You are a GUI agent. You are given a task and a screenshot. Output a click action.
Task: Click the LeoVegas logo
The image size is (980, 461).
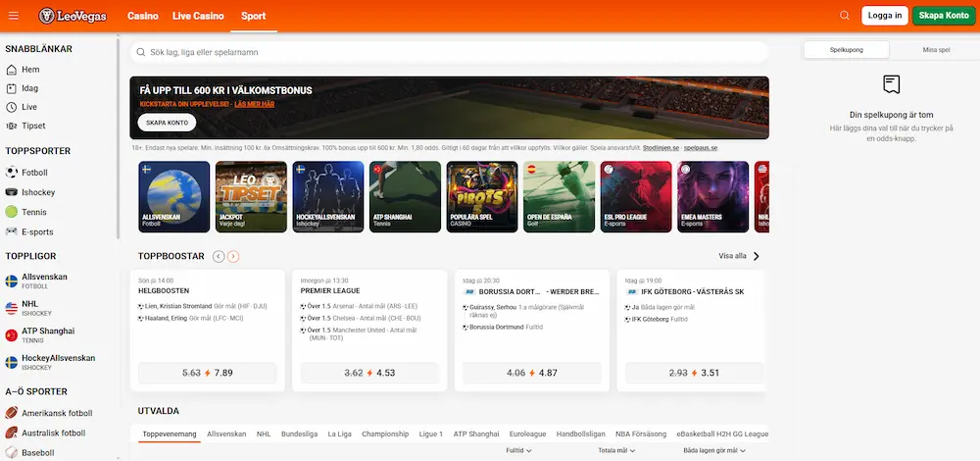coord(73,16)
